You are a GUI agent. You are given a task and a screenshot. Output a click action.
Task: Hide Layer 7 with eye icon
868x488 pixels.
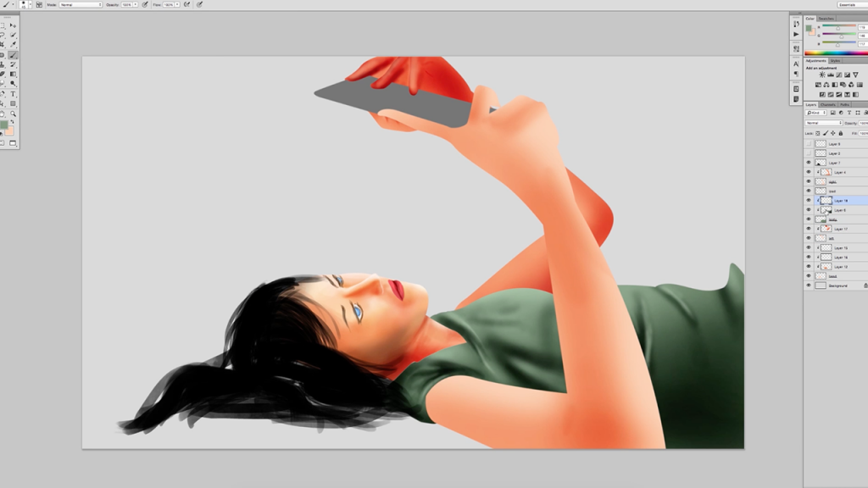click(x=808, y=163)
